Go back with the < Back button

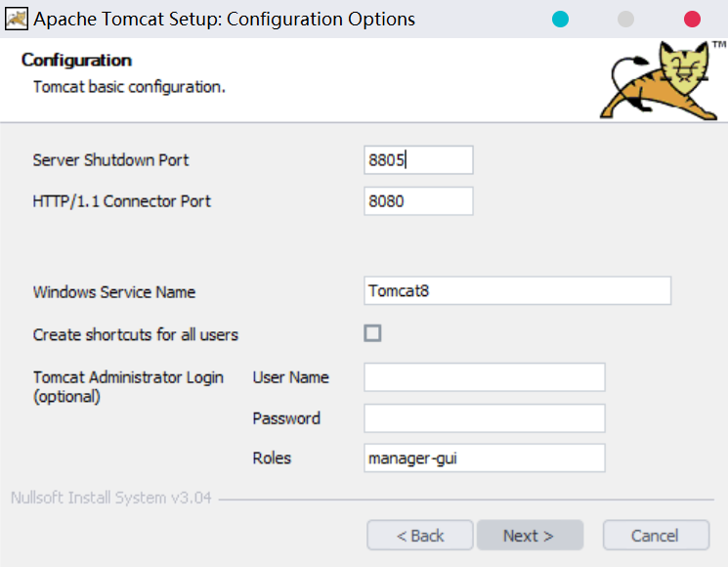pyautogui.click(x=420, y=536)
